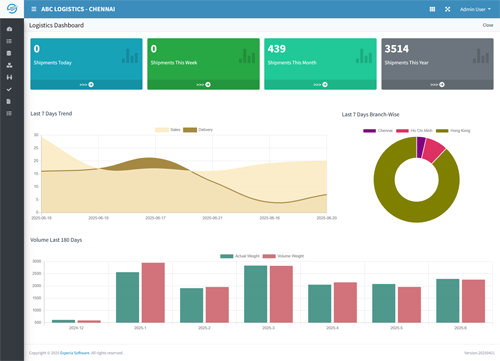
Task: Open the document file icon in sidebar
Action: pyautogui.click(x=9, y=101)
